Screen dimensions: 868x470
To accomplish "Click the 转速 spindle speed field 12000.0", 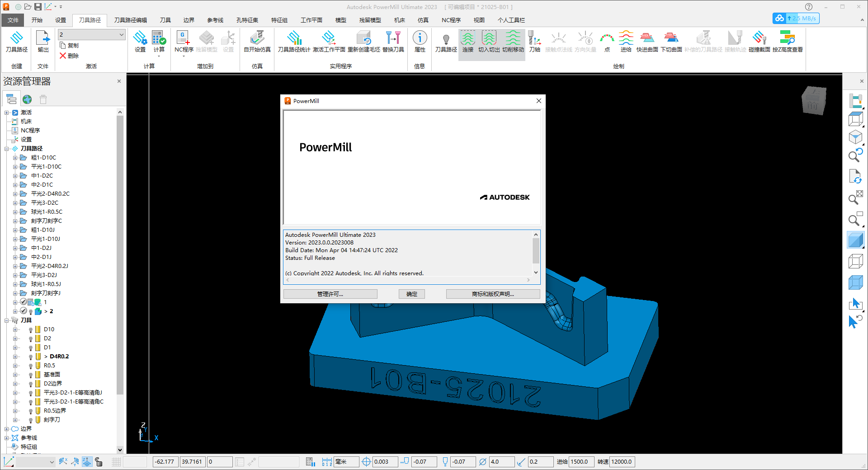I will click(622, 461).
